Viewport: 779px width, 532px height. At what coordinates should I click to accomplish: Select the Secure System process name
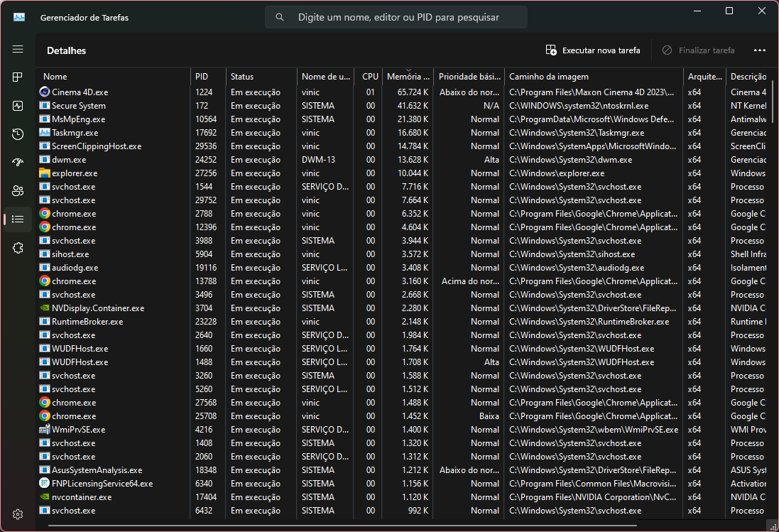[79, 105]
